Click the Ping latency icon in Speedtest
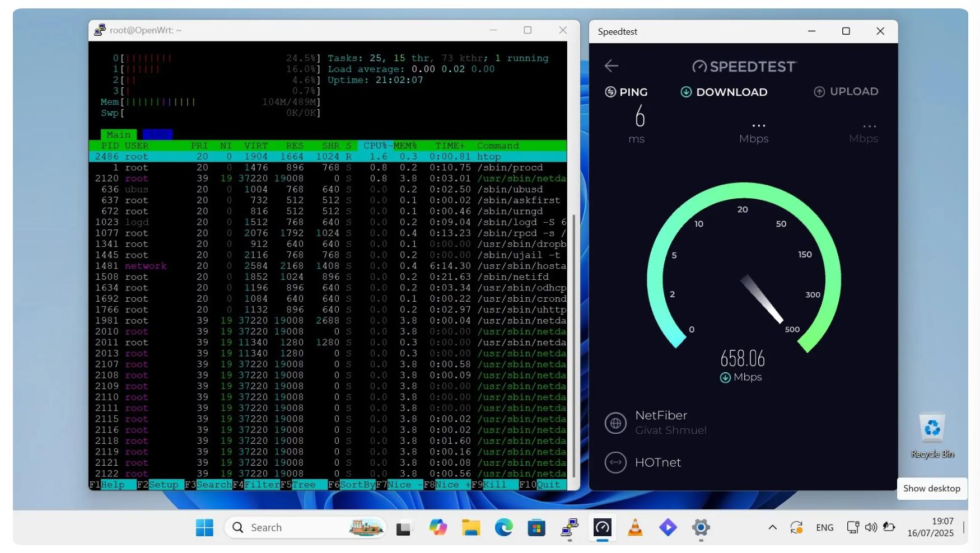980x553 pixels. [x=611, y=92]
